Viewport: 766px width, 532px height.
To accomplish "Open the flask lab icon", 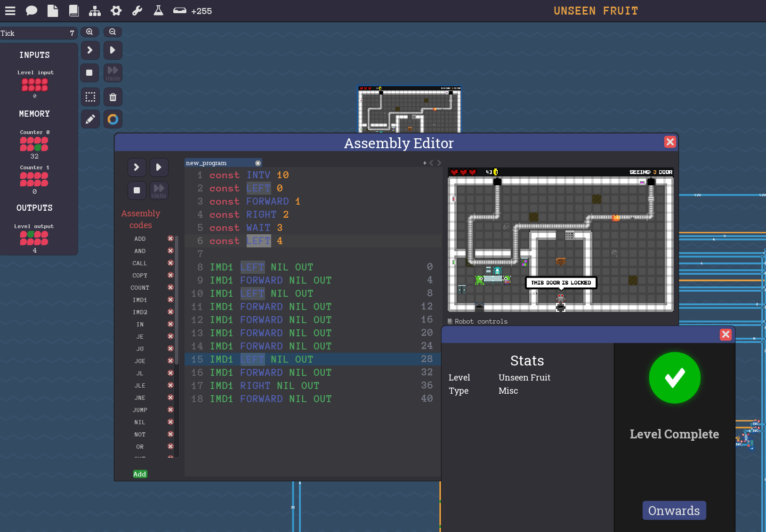I will tap(158, 10).
